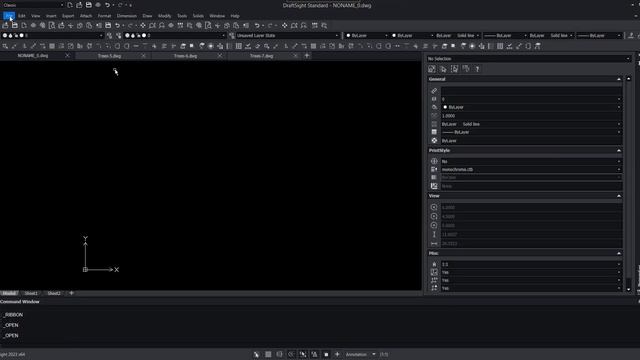This screenshot has height=360, width=640.
Task: Click the _RIBBON line in the Command Window
Action: [x=13, y=315]
